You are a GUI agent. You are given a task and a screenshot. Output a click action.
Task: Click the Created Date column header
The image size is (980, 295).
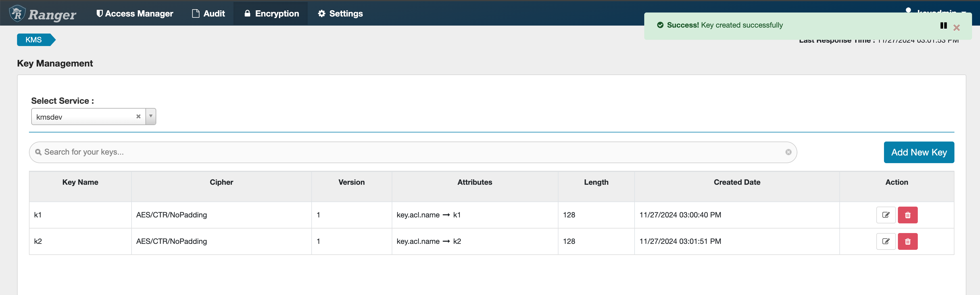[x=737, y=182]
